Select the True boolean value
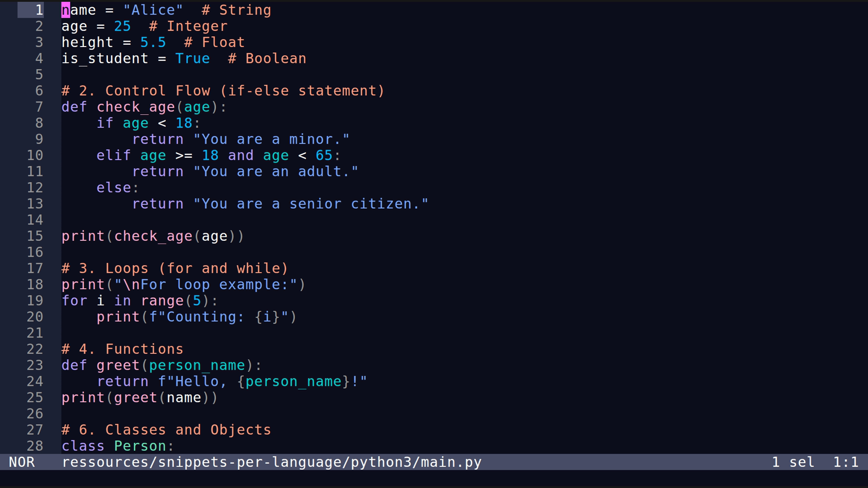This screenshot has width=868, height=488. click(x=193, y=58)
